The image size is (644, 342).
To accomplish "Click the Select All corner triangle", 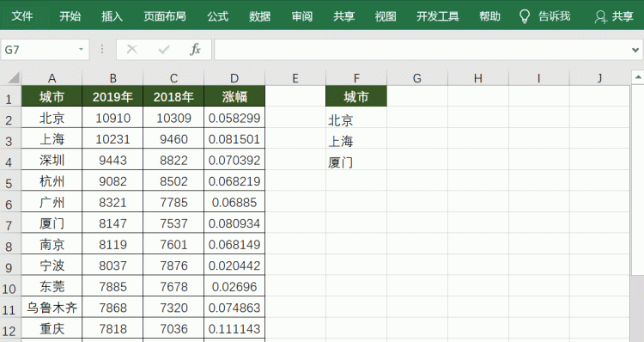I will [13, 78].
